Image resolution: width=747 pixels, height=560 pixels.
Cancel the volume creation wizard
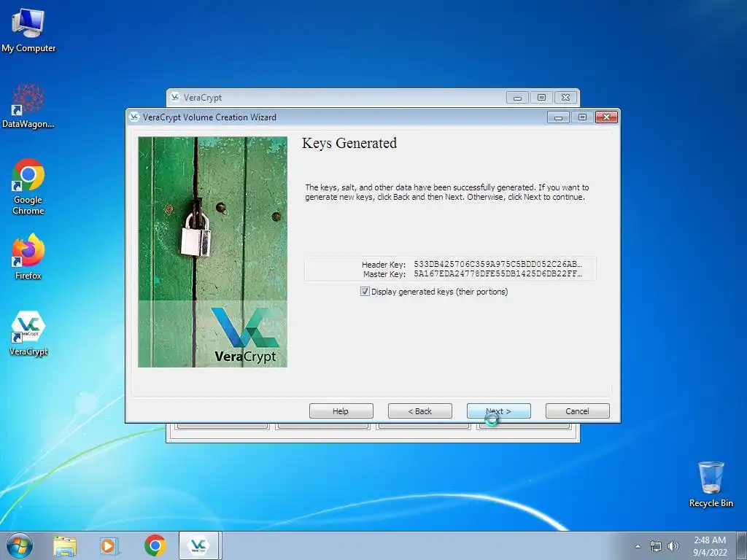pos(578,411)
